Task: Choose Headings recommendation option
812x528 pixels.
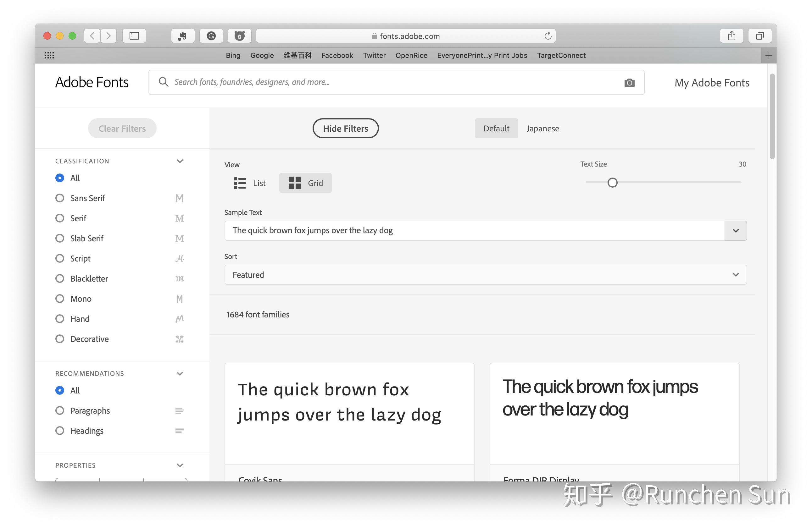Action: coord(60,431)
